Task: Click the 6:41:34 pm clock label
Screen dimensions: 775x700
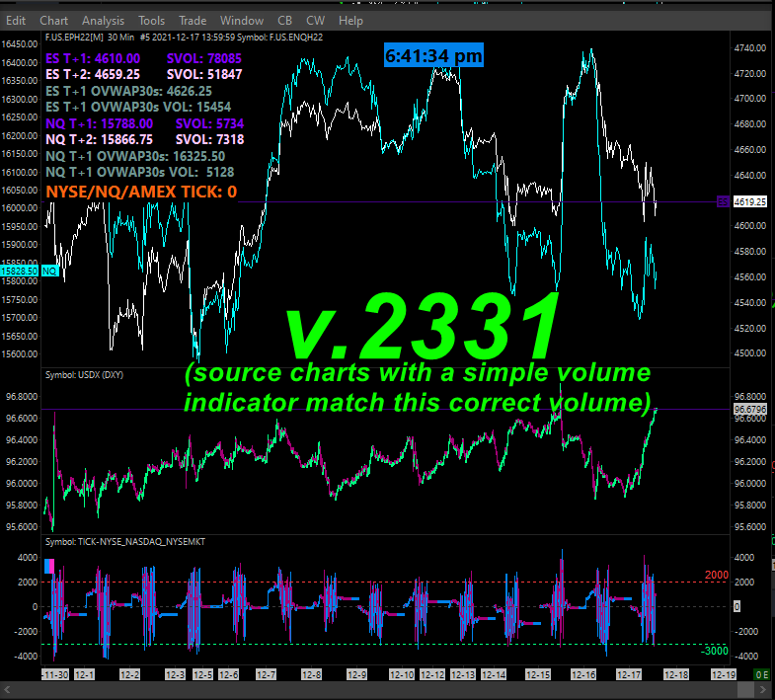Action: (x=433, y=56)
